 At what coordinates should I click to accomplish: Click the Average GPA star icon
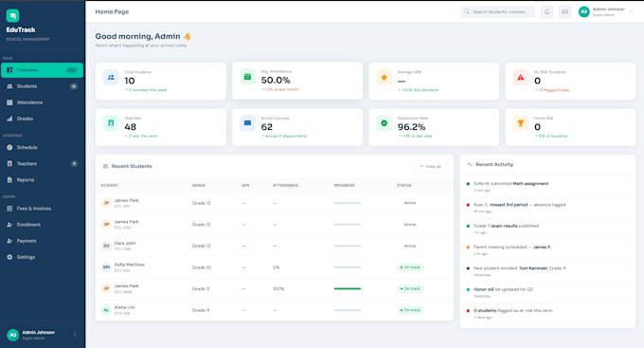(x=384, y=78)
